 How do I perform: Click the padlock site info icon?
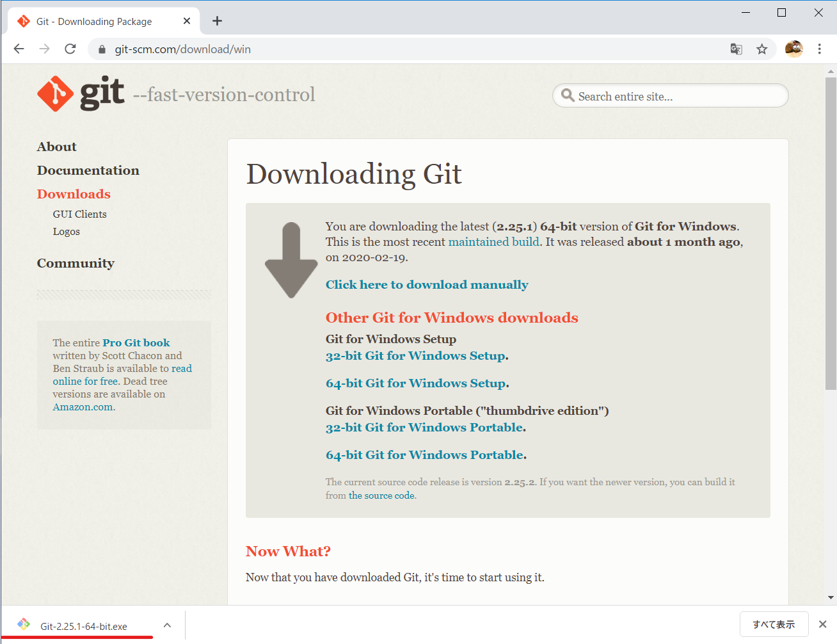click(x=102, y=49)
